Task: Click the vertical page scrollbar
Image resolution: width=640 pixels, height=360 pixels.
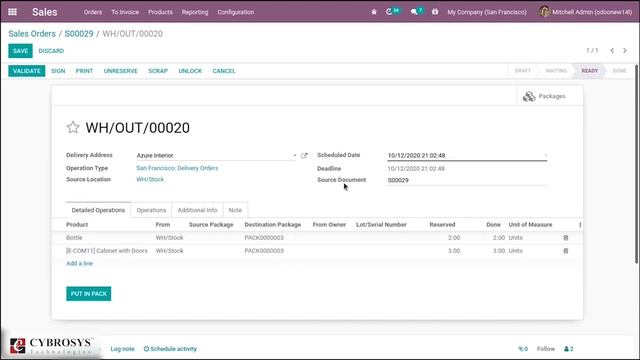Action: [637, 163]
